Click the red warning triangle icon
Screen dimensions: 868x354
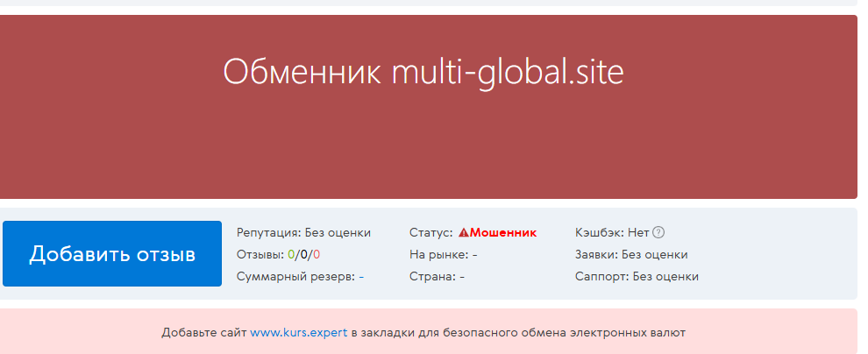tap(463, 233)
